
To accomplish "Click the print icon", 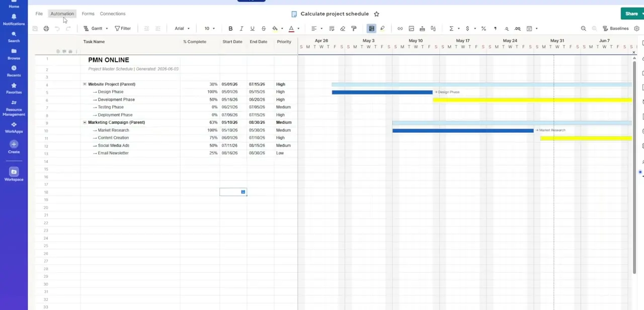I will [x=46, y=29].
